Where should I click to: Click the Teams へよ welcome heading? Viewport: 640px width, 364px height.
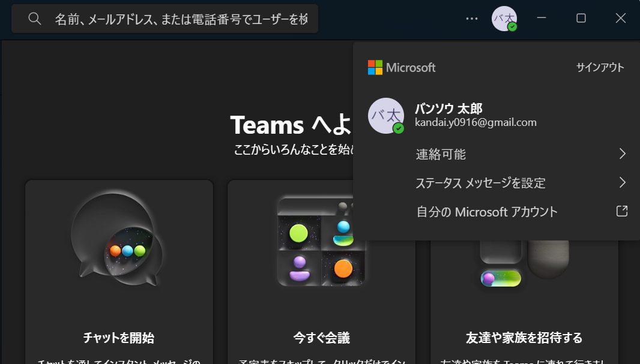[x=291, y=125]
